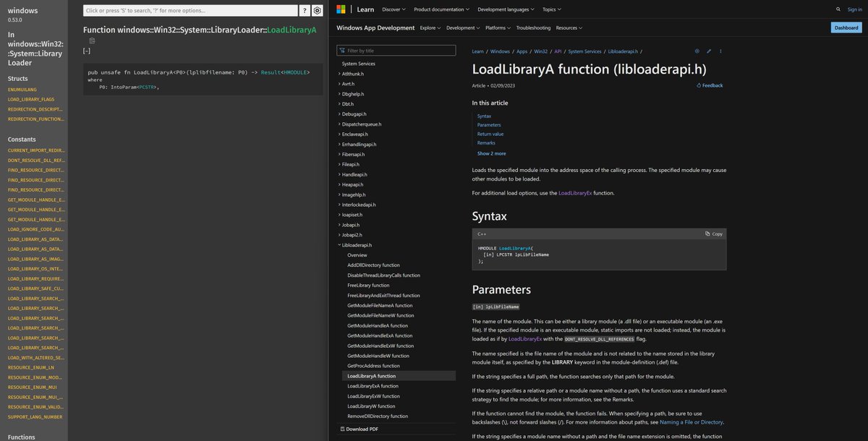Click the edit pencil icon
Viewport: 868px width, 441px height.
point(709,51)
